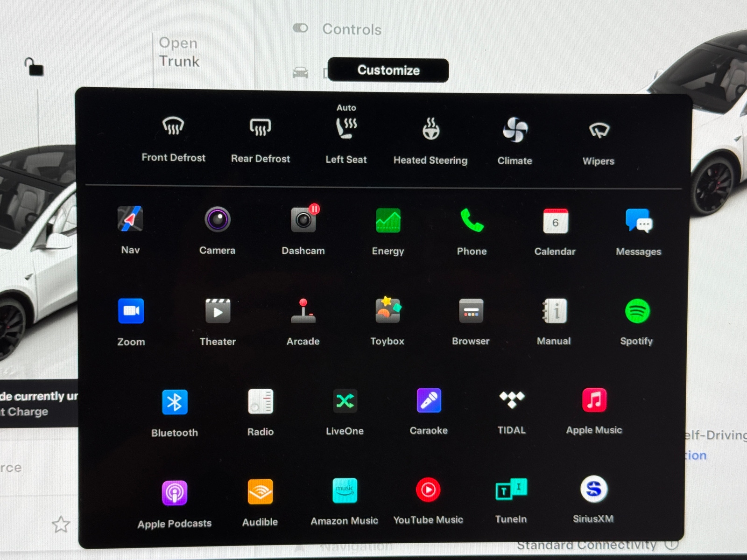Launch TIDAL
The height and width of the screenshot is (560, 747).
click(512, 413)
